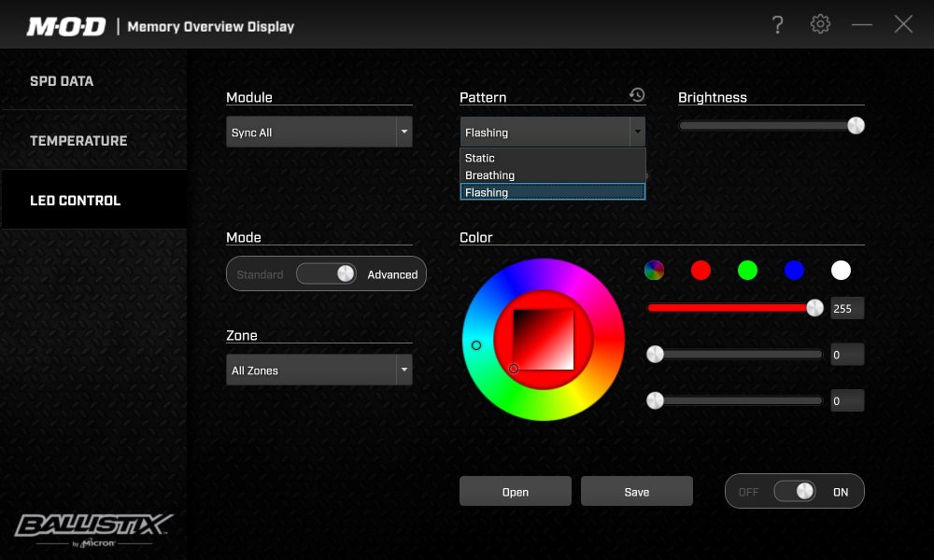The height and width of the screenshot is (560, 934).
Task: Click the Open button
Action: (516, 492)
